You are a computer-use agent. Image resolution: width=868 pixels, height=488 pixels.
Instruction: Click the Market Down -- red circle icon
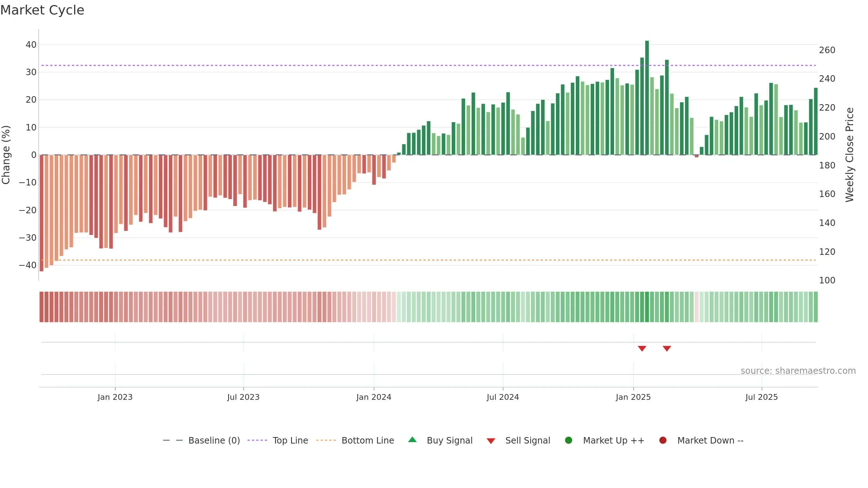point(663,440)
